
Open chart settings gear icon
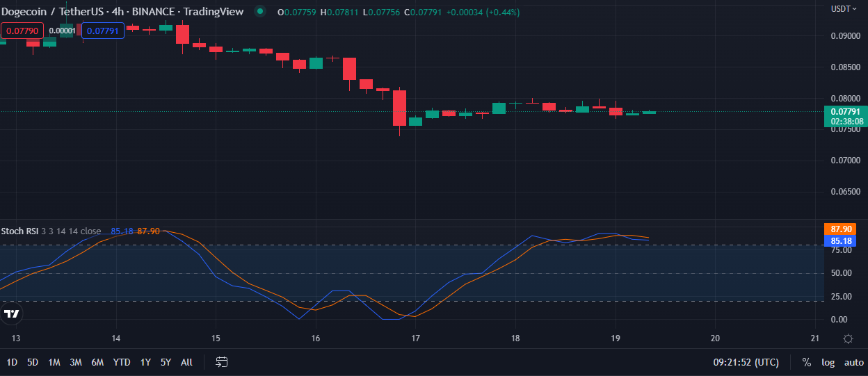coord(848,338)
